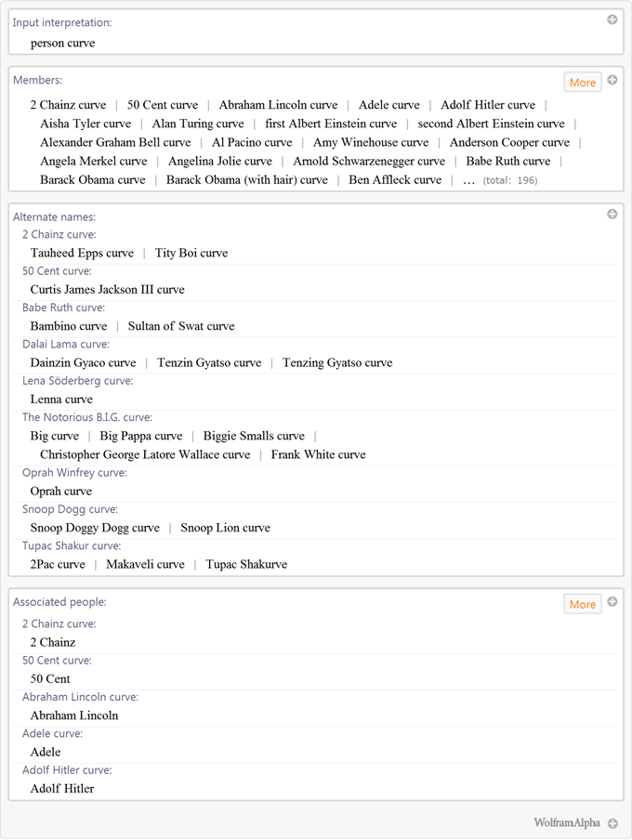Click 'Barack Obama (with hair) curve'
632x840 pixels.
pyautogui.click(x=247, y=180)
